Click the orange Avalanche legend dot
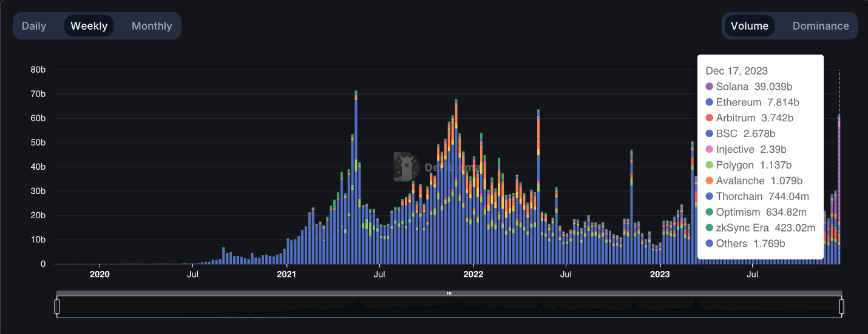The image size is (868, 334). (x=709, y=181)
